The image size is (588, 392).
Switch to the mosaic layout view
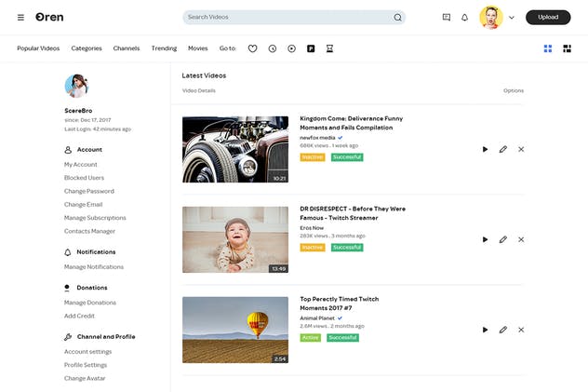pyautogui.click(x=567, y=48)
